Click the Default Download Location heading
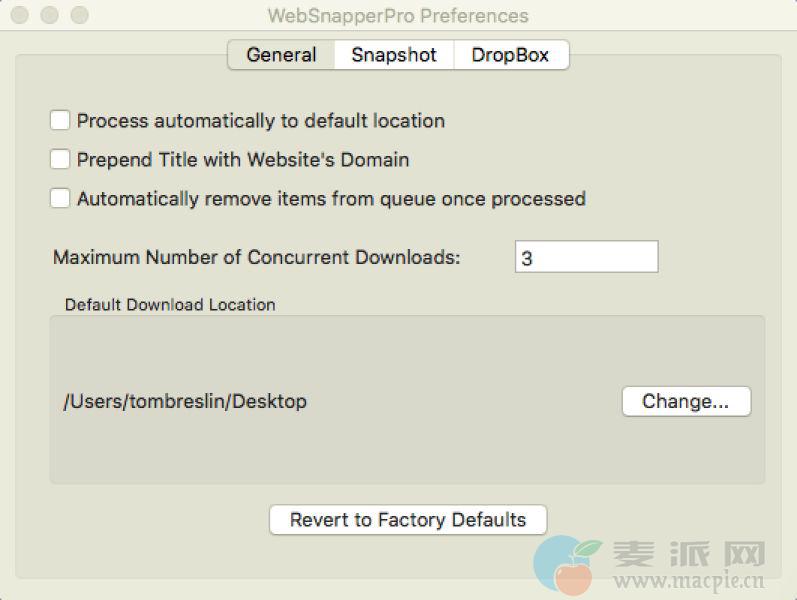 [170, 305]
